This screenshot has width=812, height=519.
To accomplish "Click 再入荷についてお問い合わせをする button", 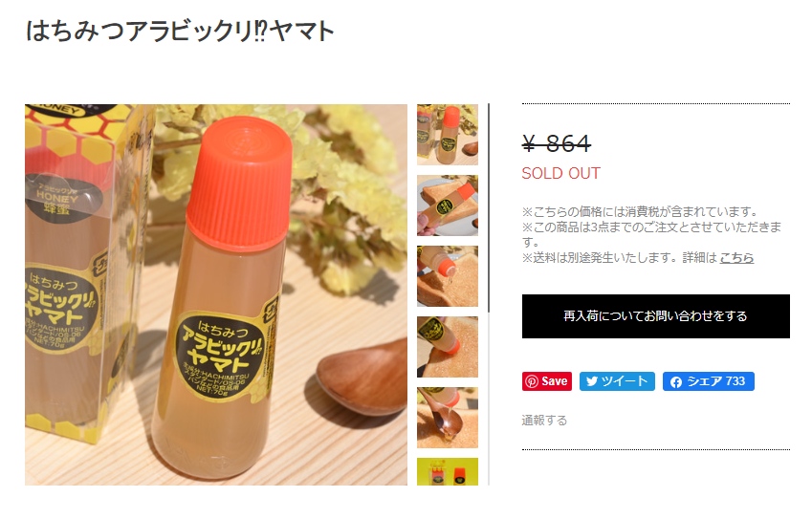I will (655, 316).
